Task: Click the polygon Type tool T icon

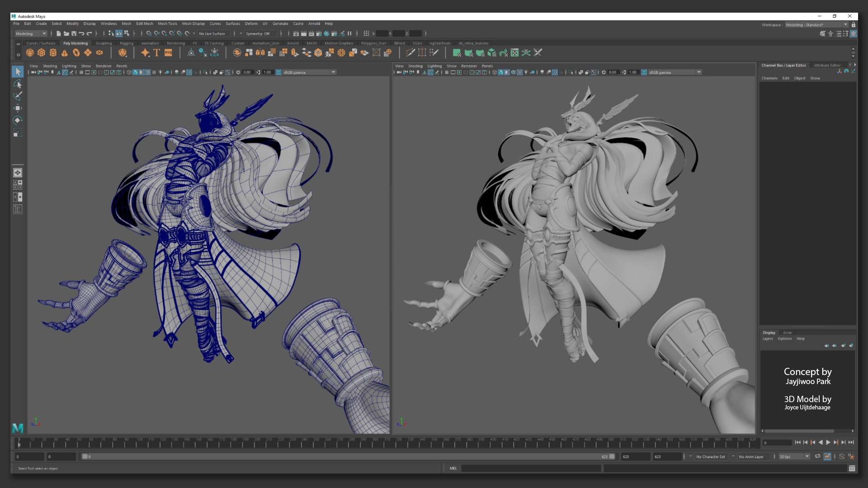Action: (157, 53)
